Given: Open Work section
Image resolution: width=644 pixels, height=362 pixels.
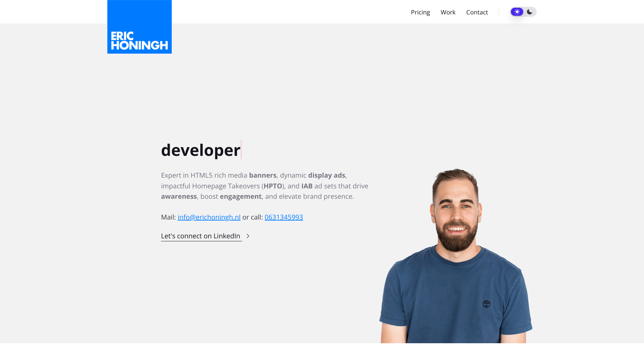Looking at the screenshot, I should (448, 12).
